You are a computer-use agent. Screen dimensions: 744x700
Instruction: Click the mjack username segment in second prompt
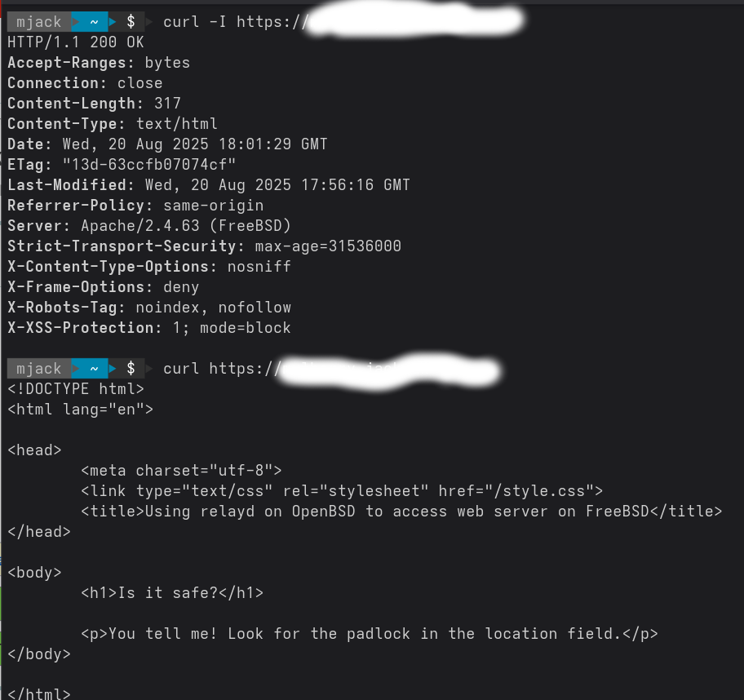pos(39,368)
